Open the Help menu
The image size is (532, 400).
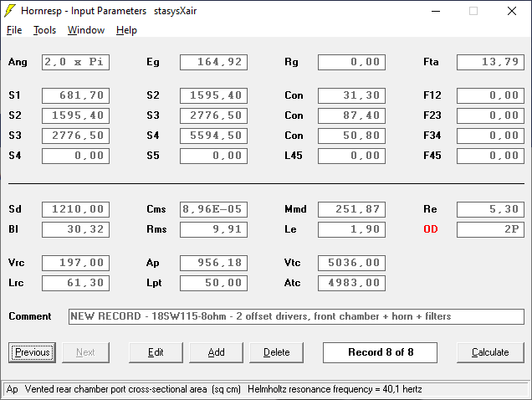click(126, 30)
